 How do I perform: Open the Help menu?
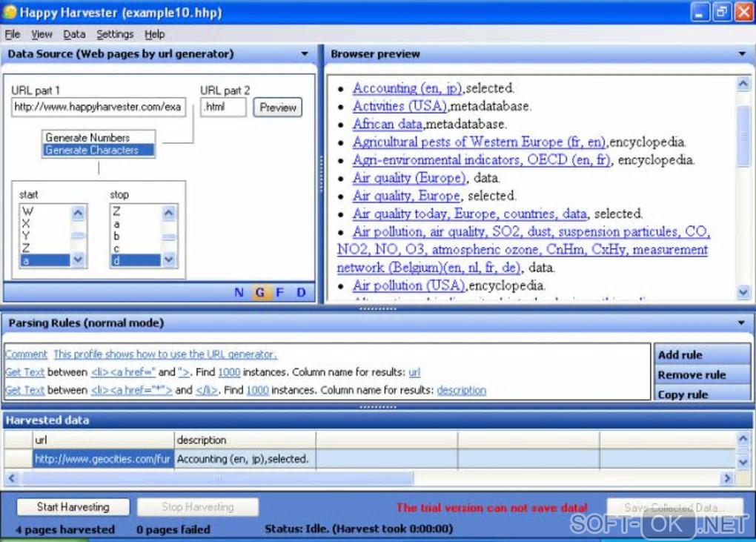[154, 34]
